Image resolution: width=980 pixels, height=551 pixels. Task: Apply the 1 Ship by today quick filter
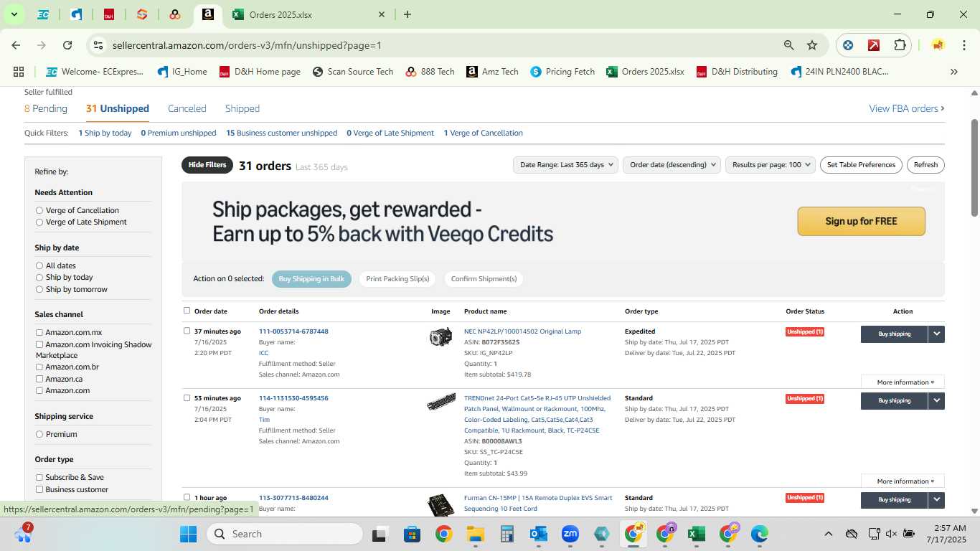point(105,133)
